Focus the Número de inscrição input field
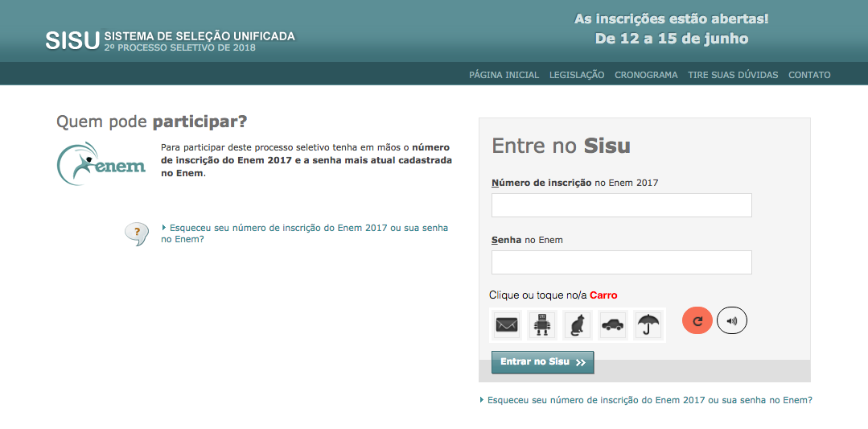Viewport: 868px width, 429px height. tap(621, 205)
